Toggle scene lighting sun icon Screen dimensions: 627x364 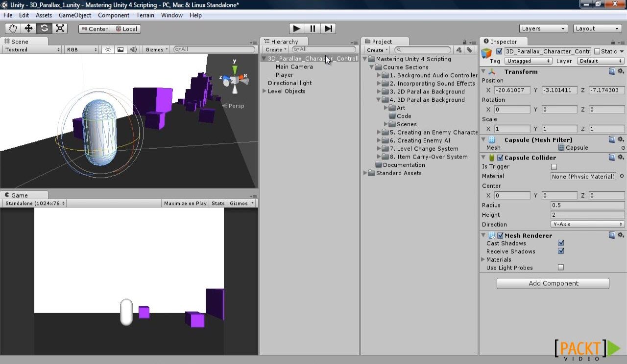point(108,49)
